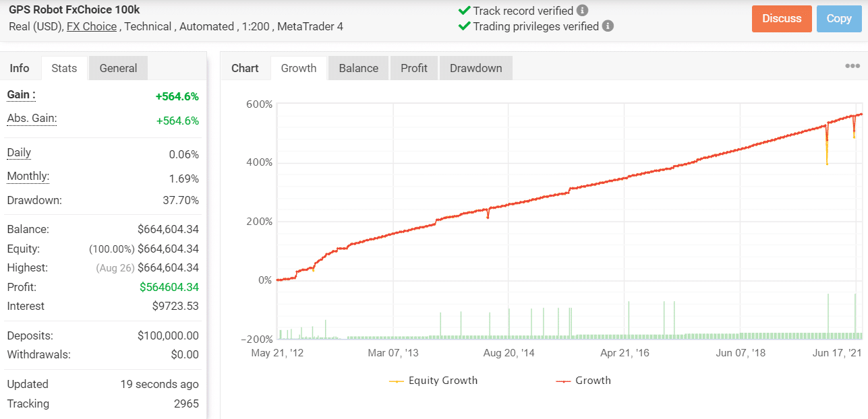Click the Balance value $664,604.34
This screenshot has height=419, width=868.
tap(169, 230)
